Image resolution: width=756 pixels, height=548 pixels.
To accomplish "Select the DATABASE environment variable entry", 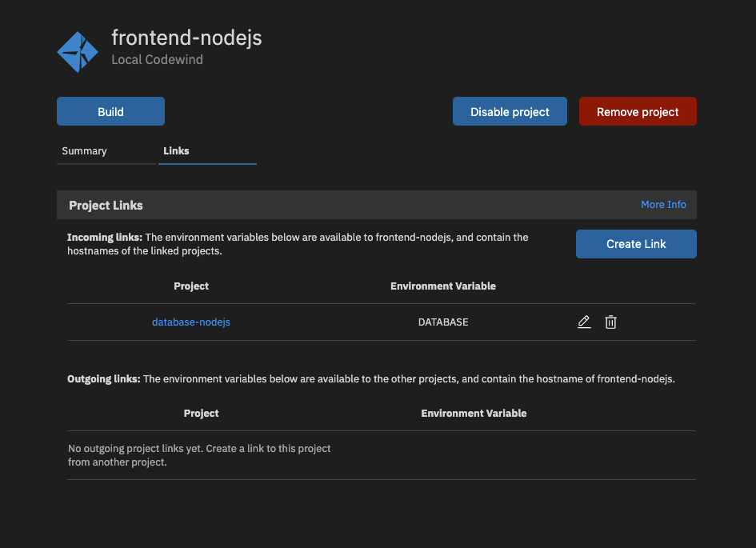I will [x=442, y=322].
